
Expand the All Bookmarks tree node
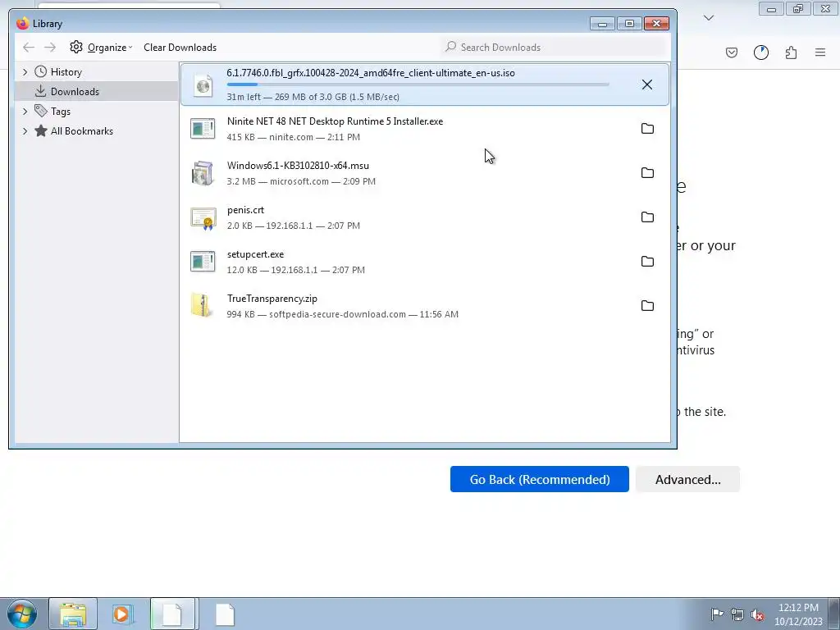(x=25, y=131)
